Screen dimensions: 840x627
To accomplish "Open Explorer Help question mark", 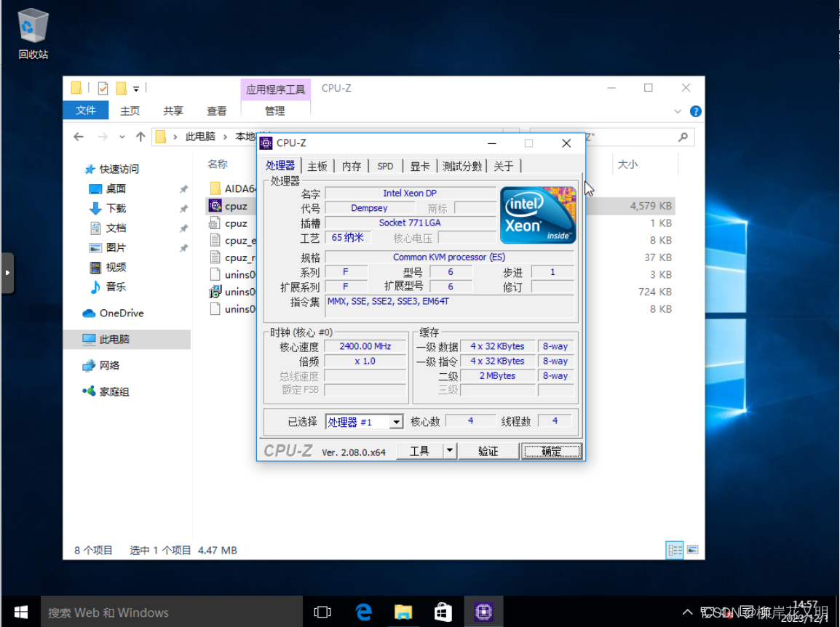I will (695, 111).
